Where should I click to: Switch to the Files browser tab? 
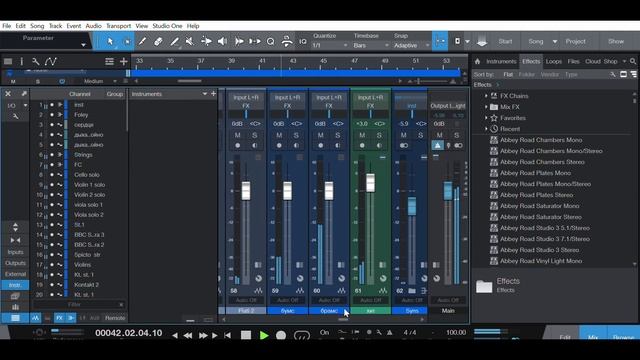click(573, 62)
